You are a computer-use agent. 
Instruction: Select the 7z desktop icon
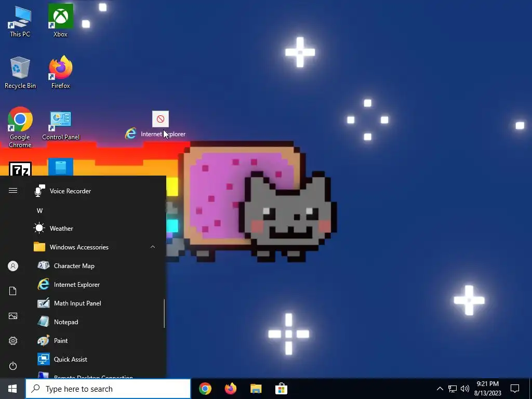click(20, 169)
